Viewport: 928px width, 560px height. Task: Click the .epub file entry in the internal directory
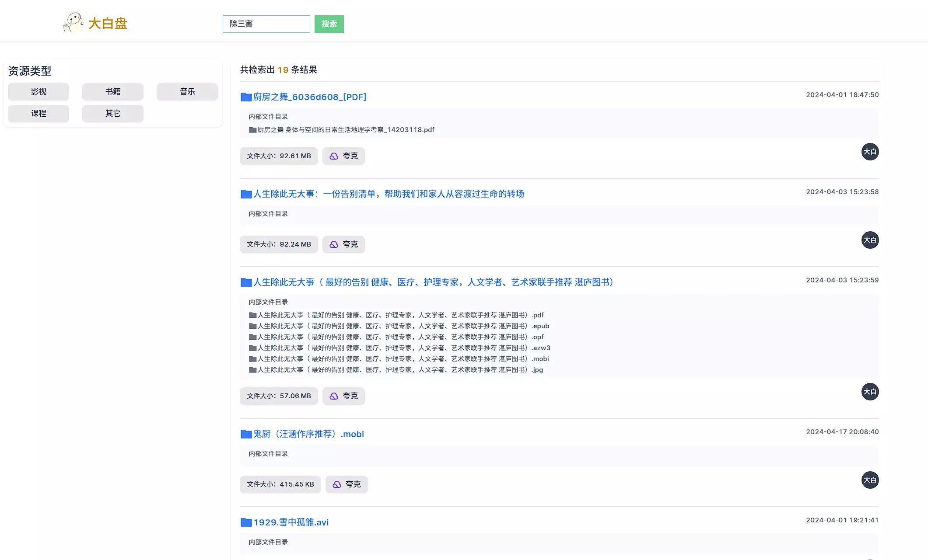tap(398, 326)
